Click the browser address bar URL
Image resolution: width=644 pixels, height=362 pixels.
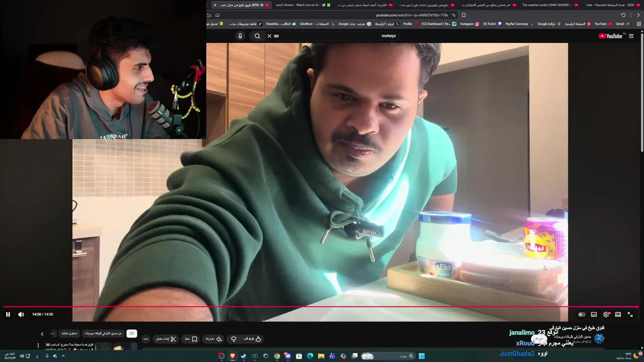(x=412, y=15)
